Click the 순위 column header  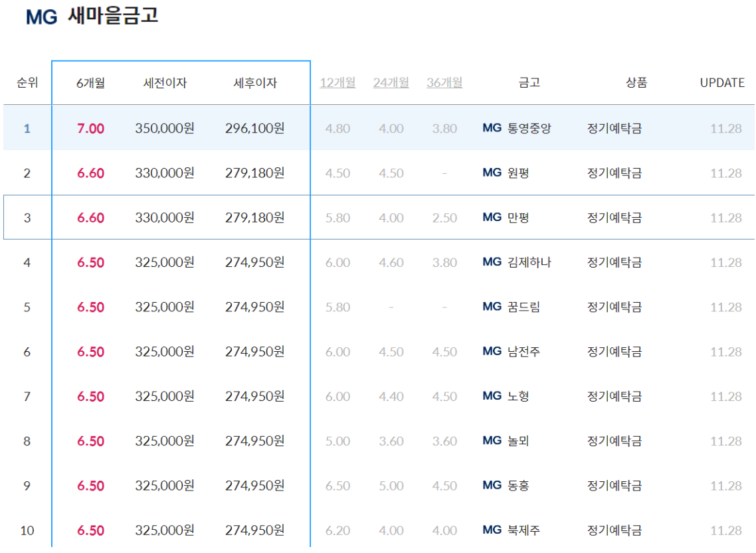[27, 82]
